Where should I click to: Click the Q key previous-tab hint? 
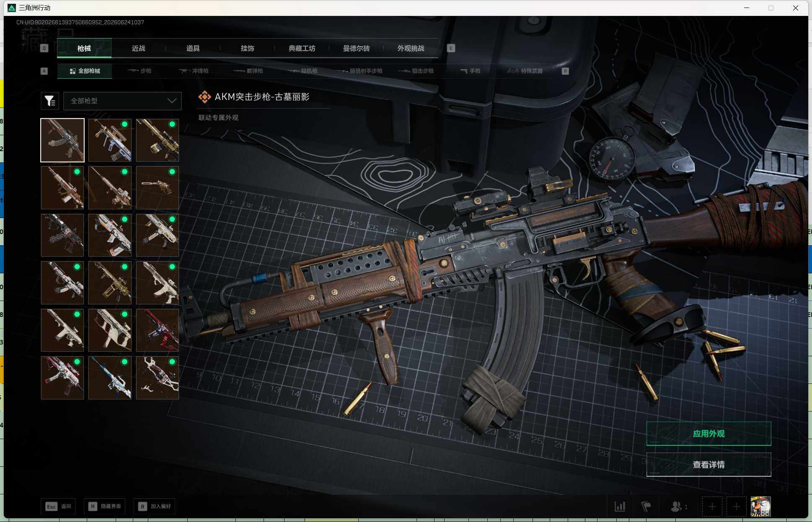click(x=44, y=48)
